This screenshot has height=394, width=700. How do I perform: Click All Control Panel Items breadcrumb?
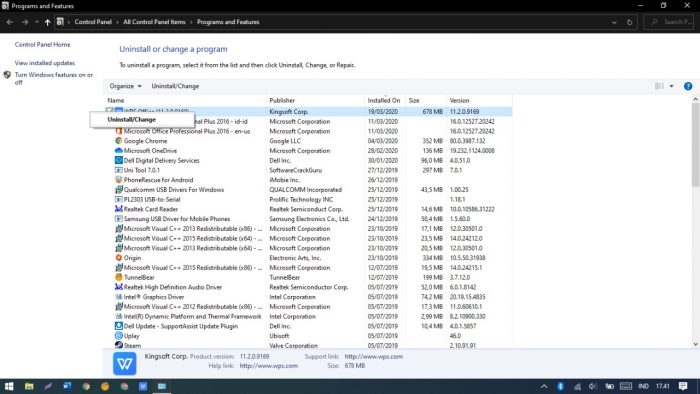(154, 22)
